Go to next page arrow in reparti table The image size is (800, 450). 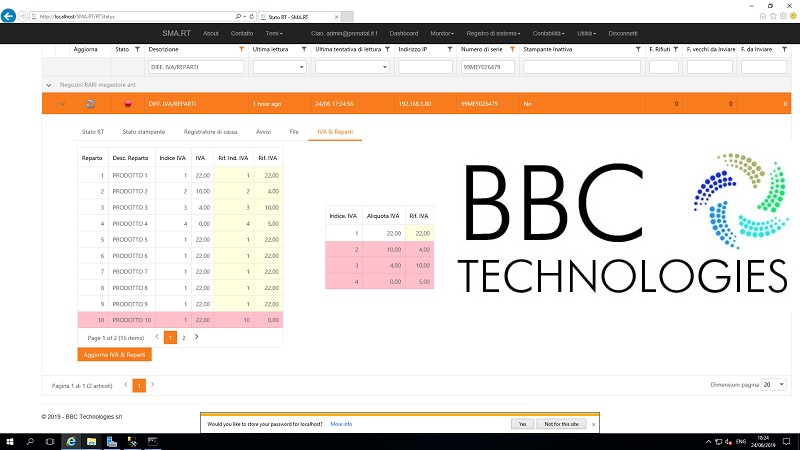click(196, 337)
